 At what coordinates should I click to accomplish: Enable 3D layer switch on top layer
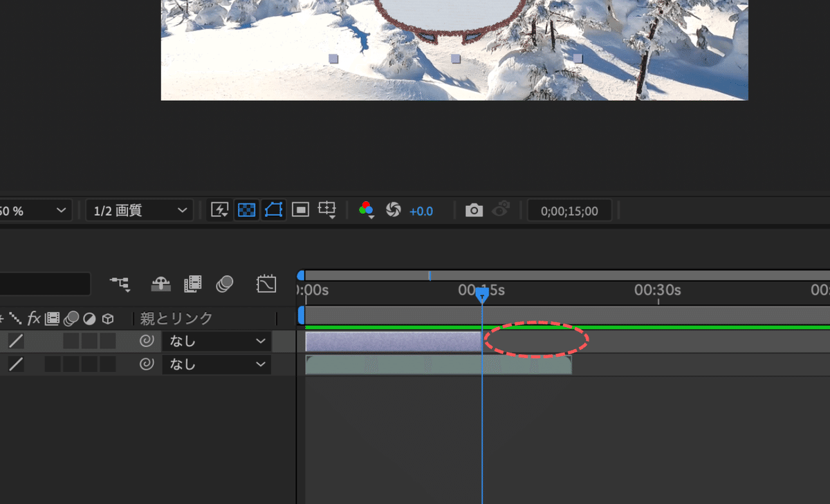[x=107, y=341]
